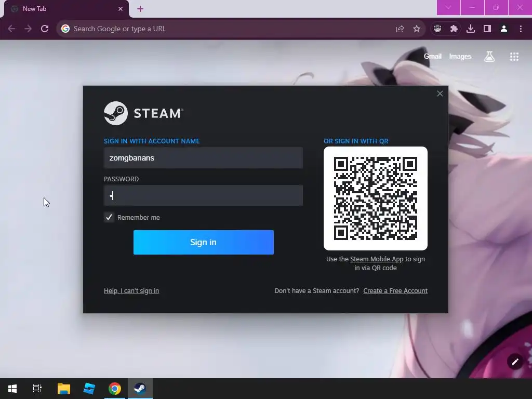The image size is (532, 399).
Task: Toggle the Chrome side panel icon
Action: 487,29
